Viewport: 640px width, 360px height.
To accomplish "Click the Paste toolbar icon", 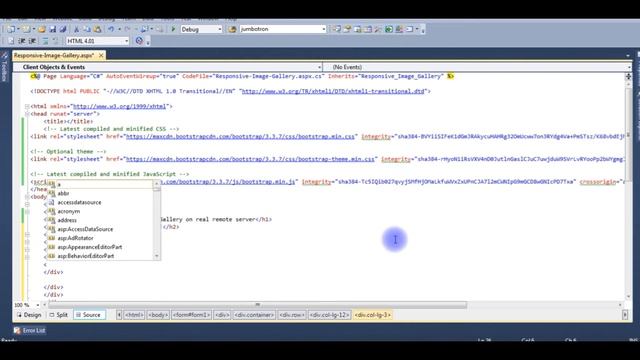I will tap(98, 29).
